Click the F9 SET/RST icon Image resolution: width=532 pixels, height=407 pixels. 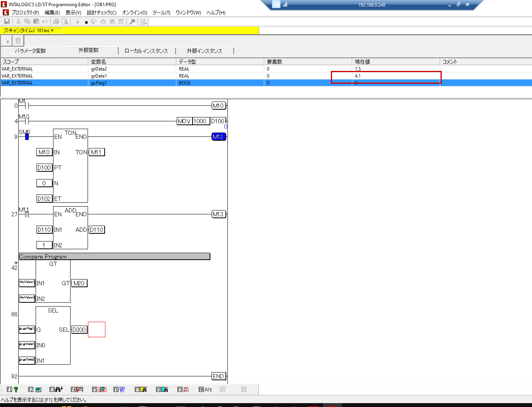(186, 390)
